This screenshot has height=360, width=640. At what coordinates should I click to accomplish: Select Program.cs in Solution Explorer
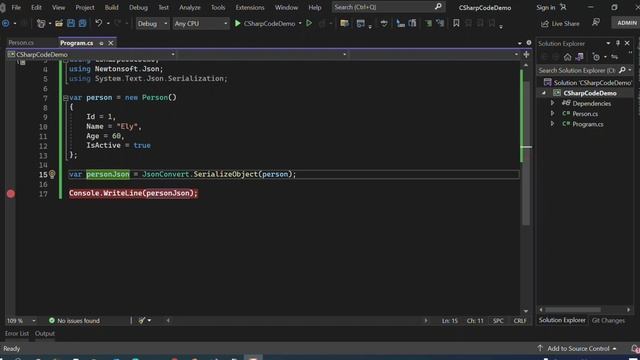tap(587, 124)
